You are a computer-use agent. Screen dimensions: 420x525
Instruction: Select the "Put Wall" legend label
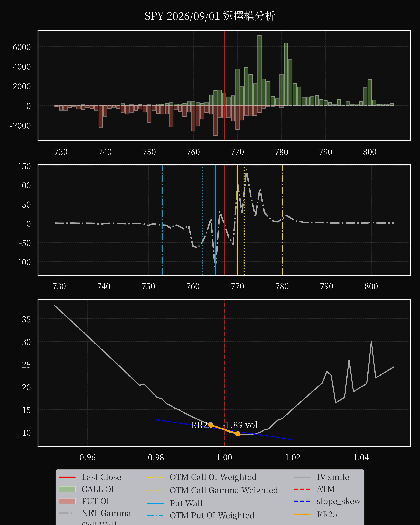click(186, 503)
